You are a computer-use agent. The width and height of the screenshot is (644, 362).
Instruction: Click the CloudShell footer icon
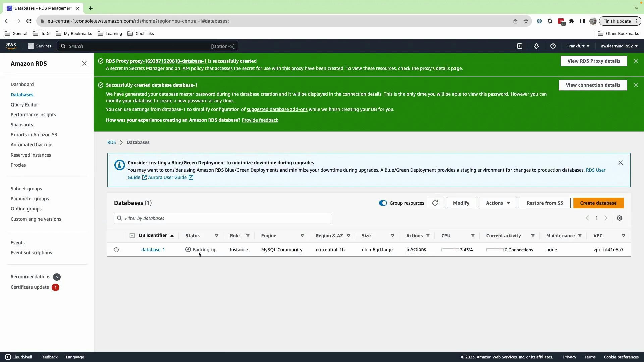click(x=8, y=357)
